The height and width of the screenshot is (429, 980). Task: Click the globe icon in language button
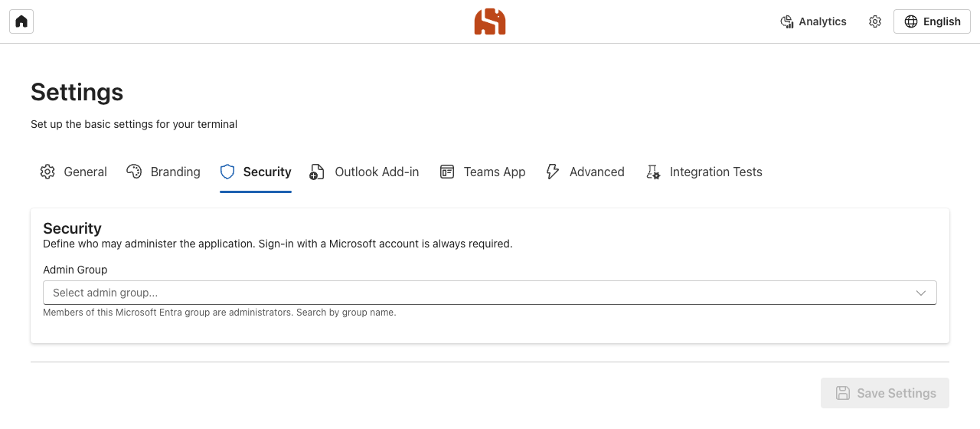click(x=911, y=21)
